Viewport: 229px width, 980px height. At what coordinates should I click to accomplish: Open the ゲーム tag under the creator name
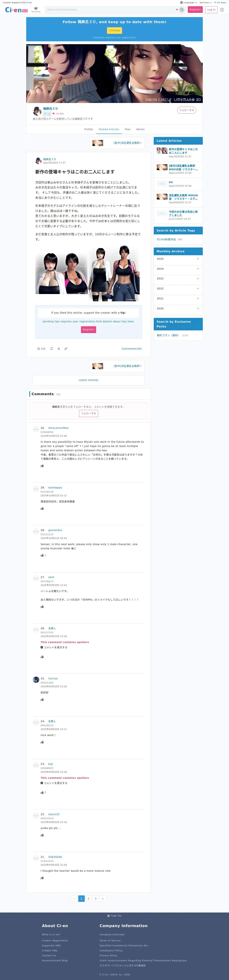[x=47, y=114]
